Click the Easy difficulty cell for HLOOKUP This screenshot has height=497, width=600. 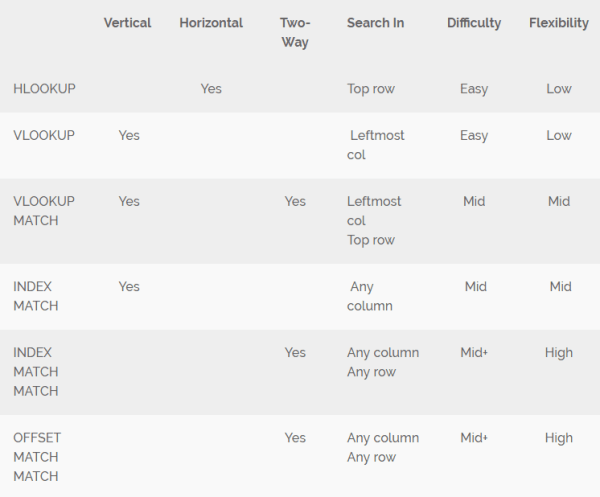(x=474, y=88)
